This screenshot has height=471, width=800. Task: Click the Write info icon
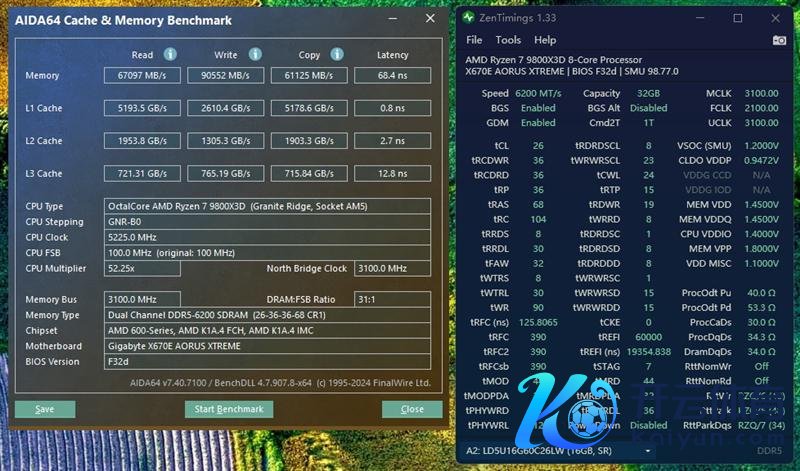[254, 54]
